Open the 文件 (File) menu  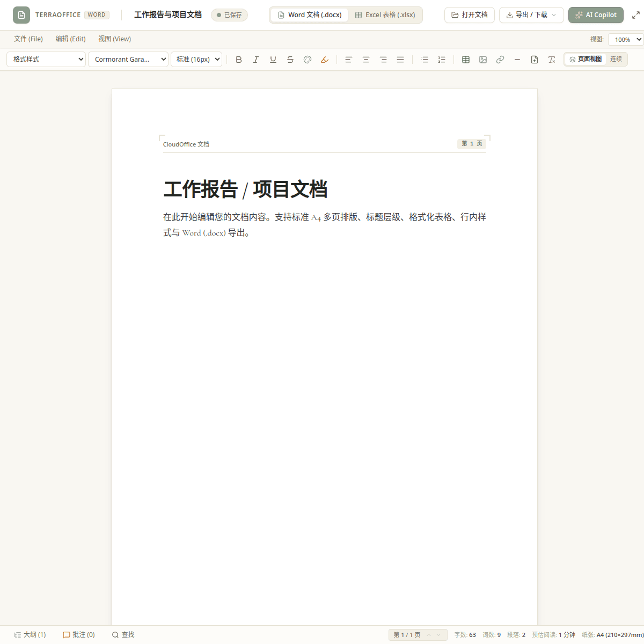(28, 39)
